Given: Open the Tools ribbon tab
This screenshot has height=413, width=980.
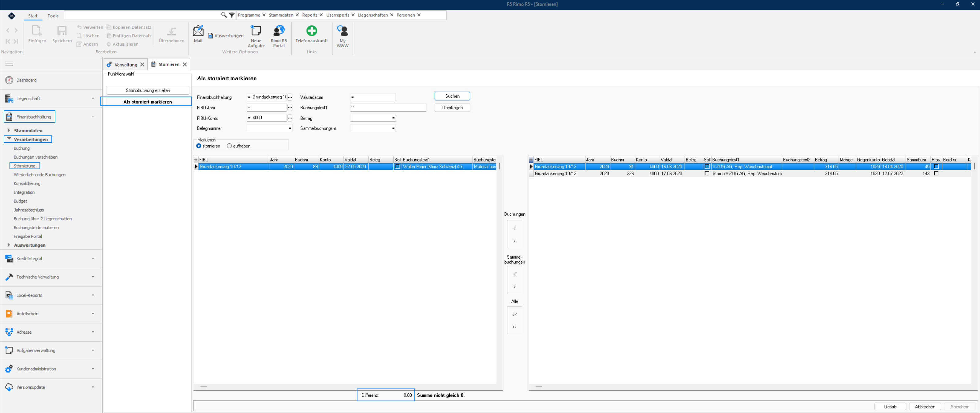Looking at the screenshot, I should coord(53,16).
